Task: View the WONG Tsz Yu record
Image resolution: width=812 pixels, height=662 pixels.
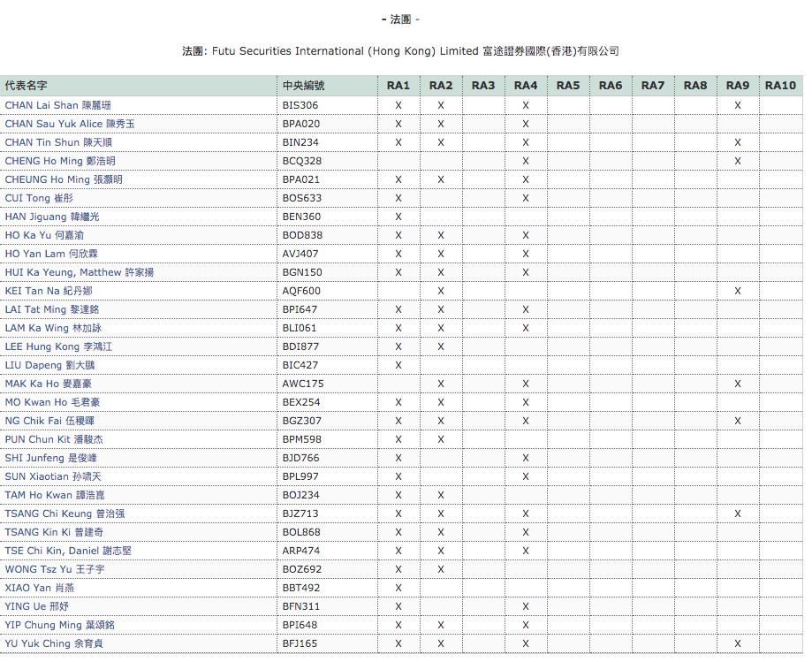Action: tap(55, 570)
